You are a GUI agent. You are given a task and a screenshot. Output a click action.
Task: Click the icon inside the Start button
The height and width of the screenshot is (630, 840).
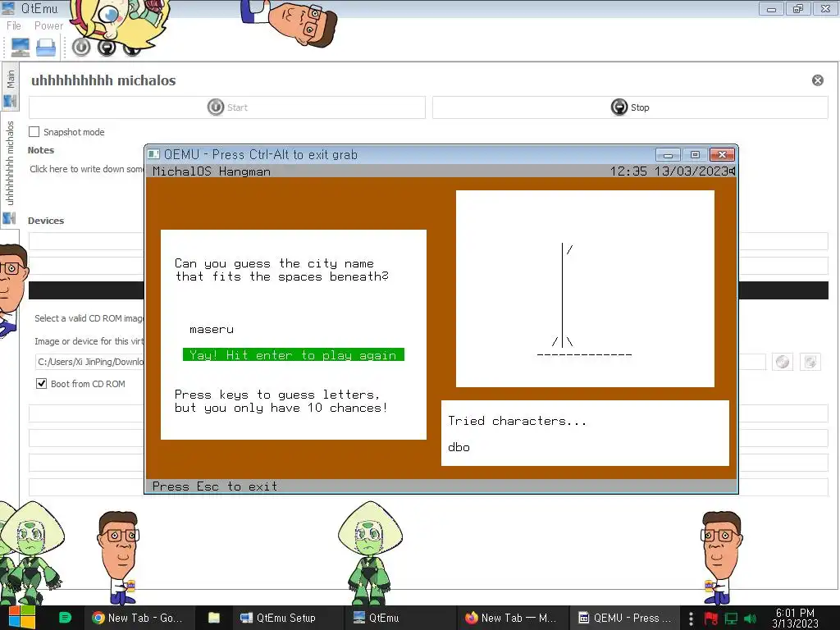coord(216,107)
